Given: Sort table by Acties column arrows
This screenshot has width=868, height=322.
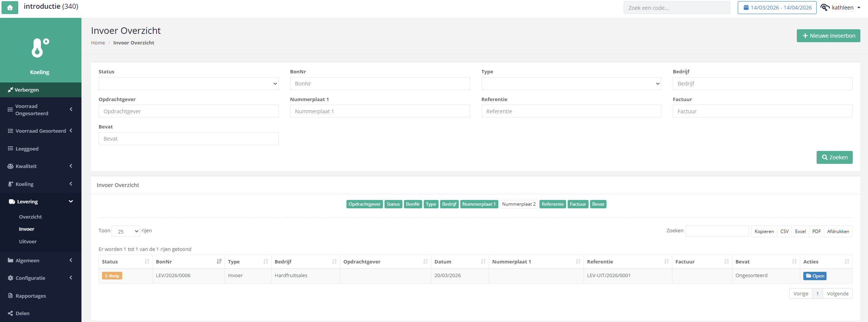Looking at the screenshot, I should click(847, 262).
